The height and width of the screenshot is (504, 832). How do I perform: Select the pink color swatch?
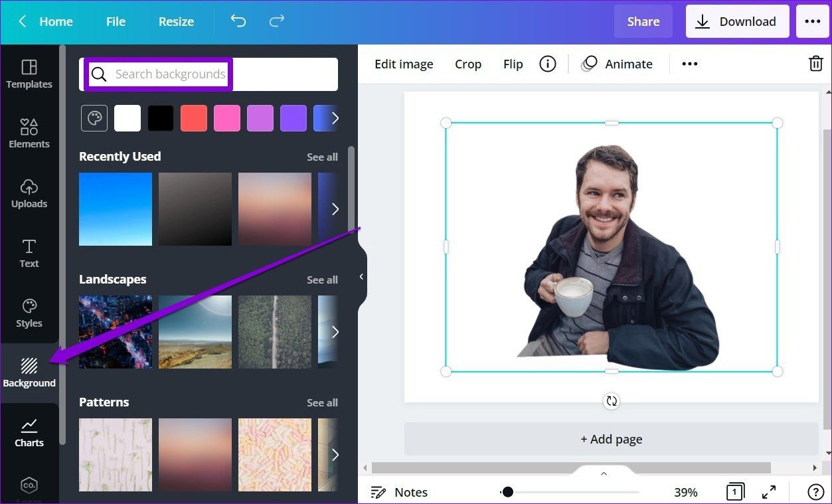[x=227, y=118]
